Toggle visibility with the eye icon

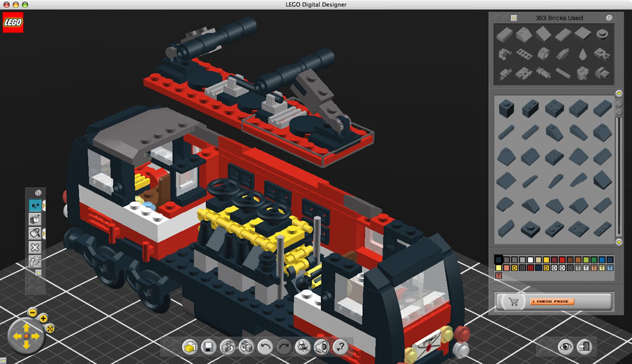coord(566,347)
